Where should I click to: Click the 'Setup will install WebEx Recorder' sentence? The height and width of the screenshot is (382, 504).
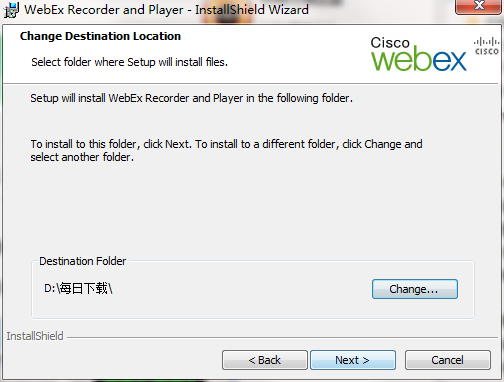click(191, 98)
